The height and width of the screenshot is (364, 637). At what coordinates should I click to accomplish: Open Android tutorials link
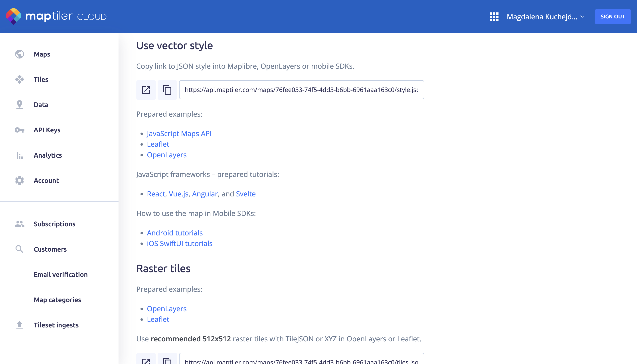[175, 233]
